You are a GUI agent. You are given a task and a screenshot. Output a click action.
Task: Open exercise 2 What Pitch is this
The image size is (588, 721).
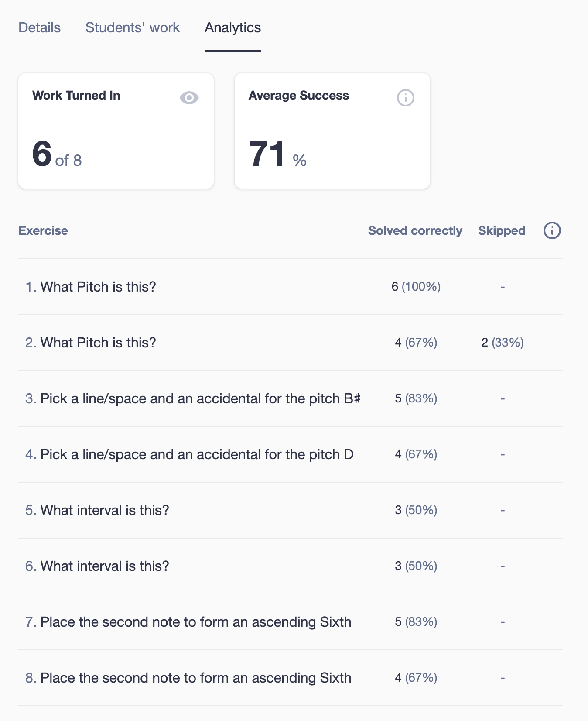[291, 343]
